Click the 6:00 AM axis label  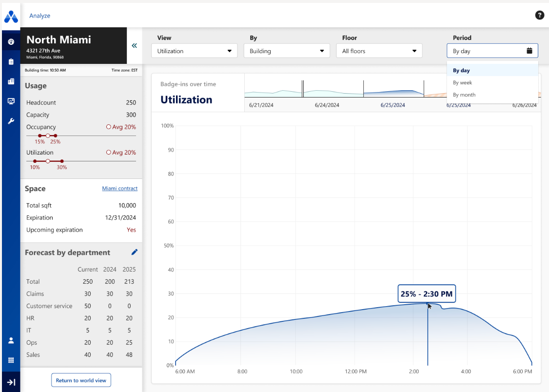pyautogui.click(x=185, y=372)
